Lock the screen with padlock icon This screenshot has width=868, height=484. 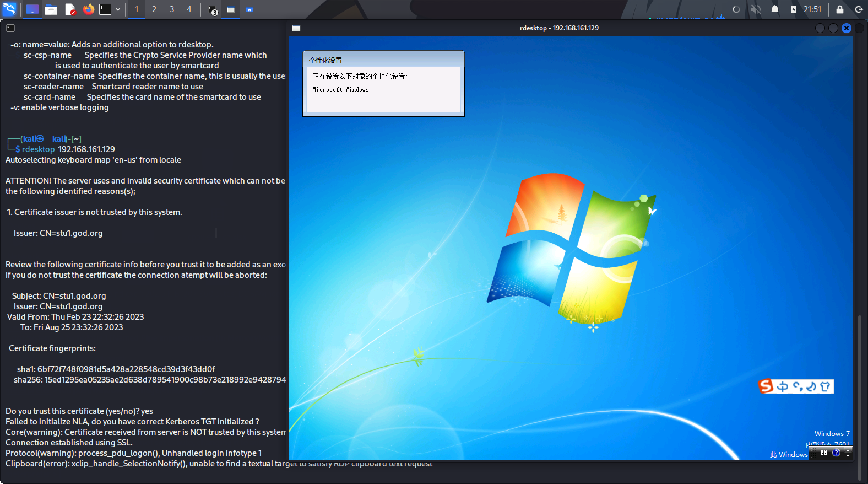(x=839, y=9)
